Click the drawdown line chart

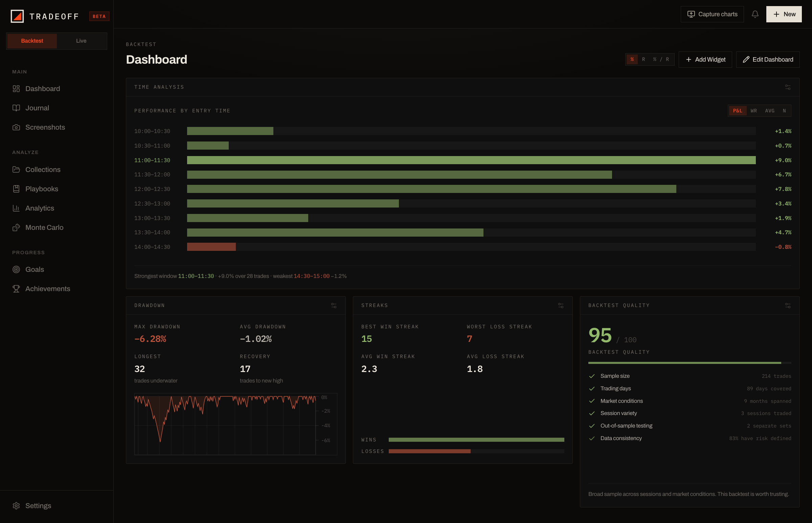tap(235, 424)
